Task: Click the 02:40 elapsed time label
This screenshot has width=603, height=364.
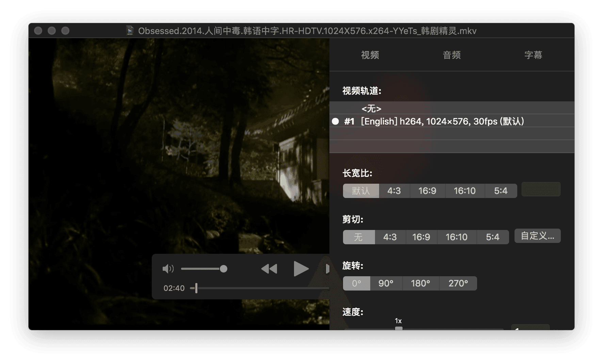Action: [174, 288]
